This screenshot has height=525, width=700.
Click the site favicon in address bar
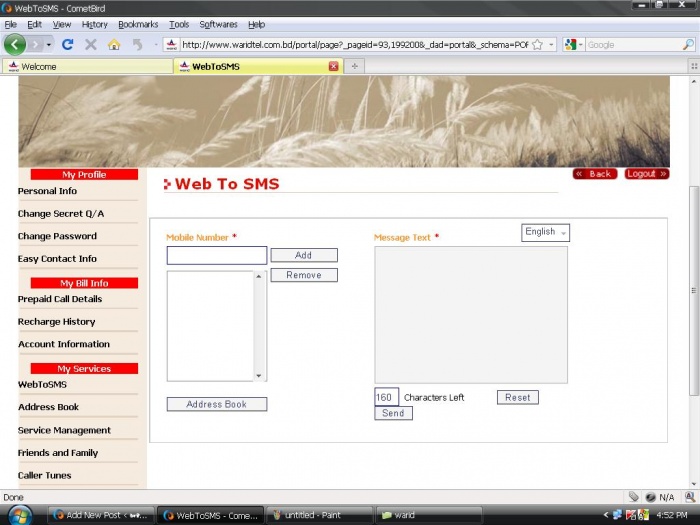(x=171, y=45)
